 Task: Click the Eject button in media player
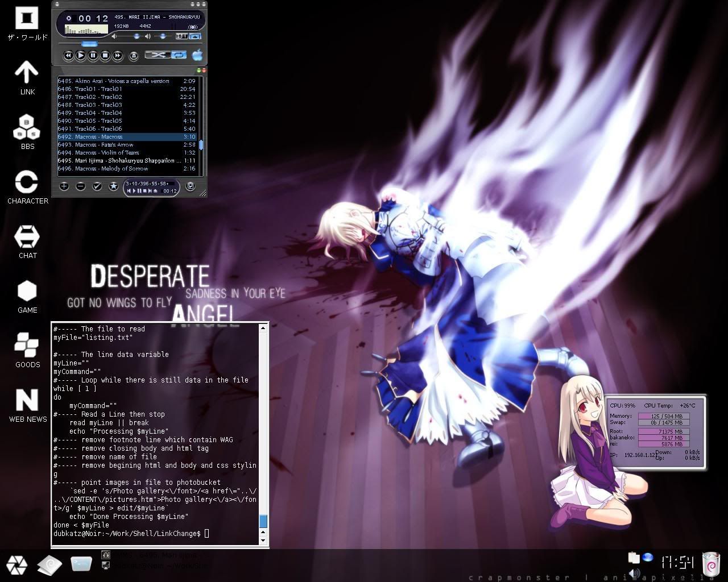[x=134, y=56]
